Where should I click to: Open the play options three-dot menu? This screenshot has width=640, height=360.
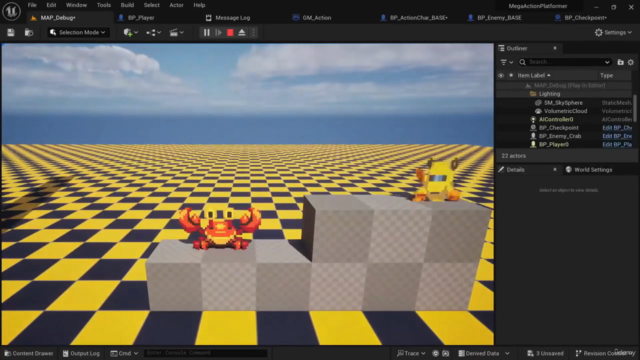(x=253, y=32)
